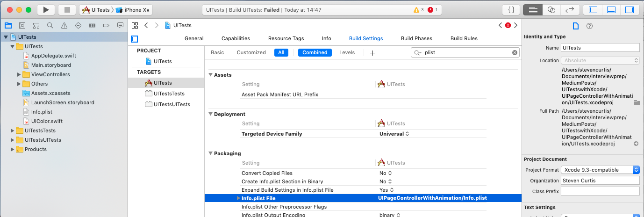The height and width of the screenshot is (217, 644).
Task: Show the Issue navigator warning icon
Action: pos(64,25)
